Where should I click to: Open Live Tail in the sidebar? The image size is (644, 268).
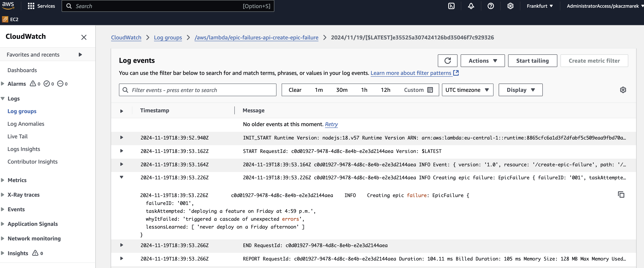point(18,136)
